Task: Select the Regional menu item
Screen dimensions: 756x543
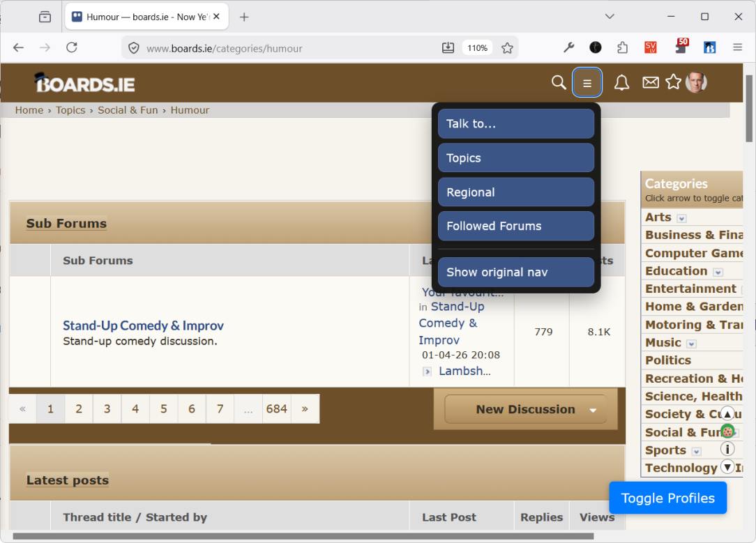Action: [516, 192]
